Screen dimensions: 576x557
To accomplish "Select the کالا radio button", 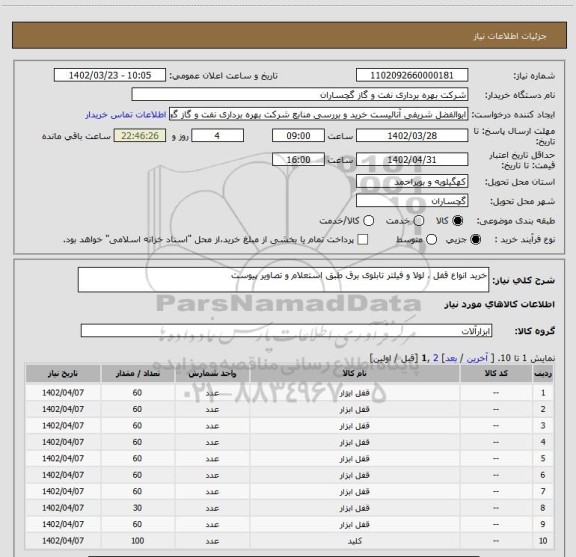I will pos(457,220).
